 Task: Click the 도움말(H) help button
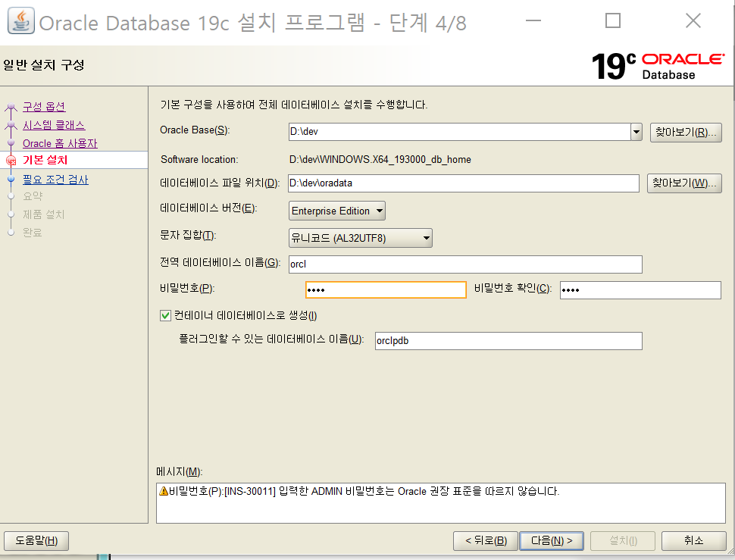36,541
